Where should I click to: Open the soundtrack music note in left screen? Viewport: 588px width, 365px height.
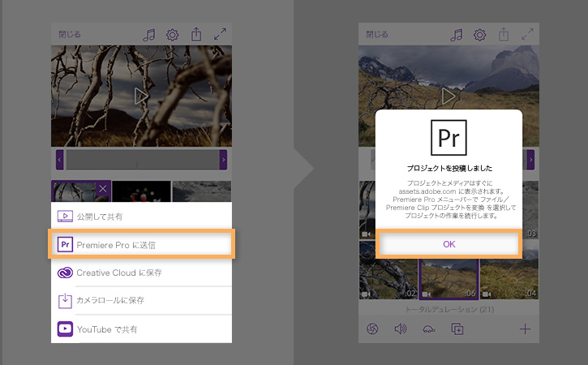(149, 35)
